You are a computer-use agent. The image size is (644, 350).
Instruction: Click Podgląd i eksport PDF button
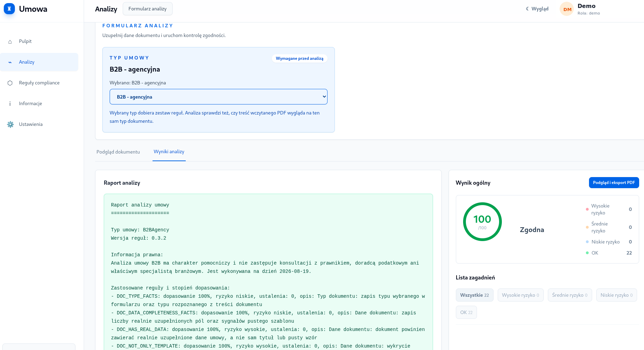(614, 183)
